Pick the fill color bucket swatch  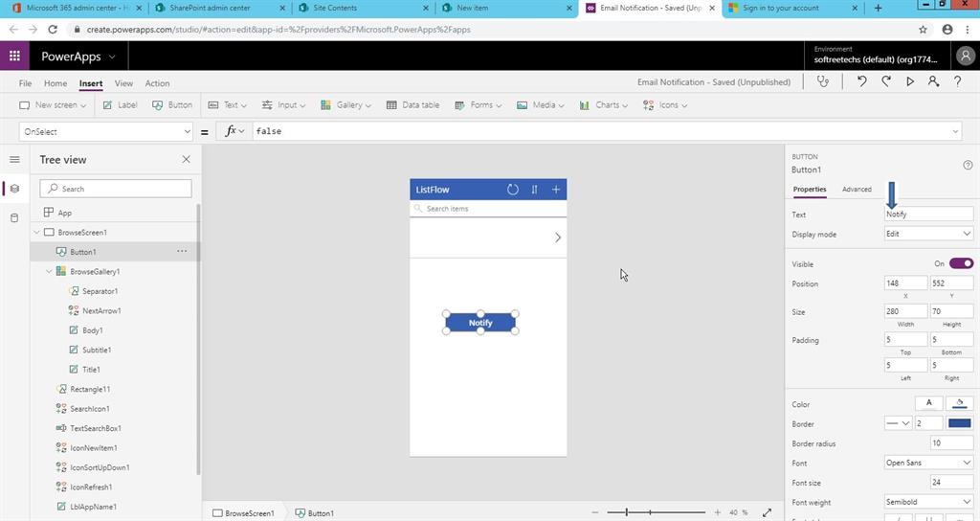coord(959,403)
